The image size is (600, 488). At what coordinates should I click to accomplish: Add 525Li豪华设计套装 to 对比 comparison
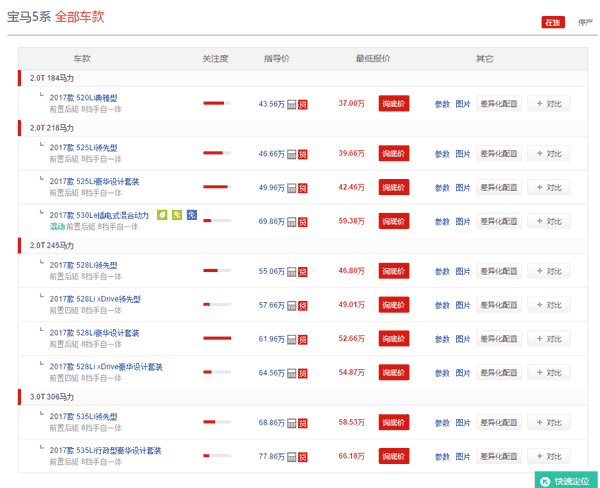tap(549, 187)
